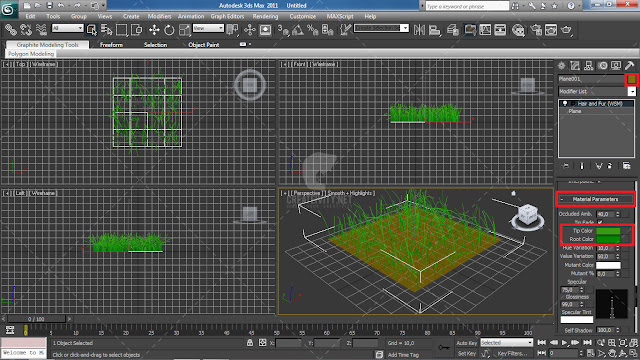Open the Top viewport plus menu
640x360 pixels.
(x=7, y=64)
